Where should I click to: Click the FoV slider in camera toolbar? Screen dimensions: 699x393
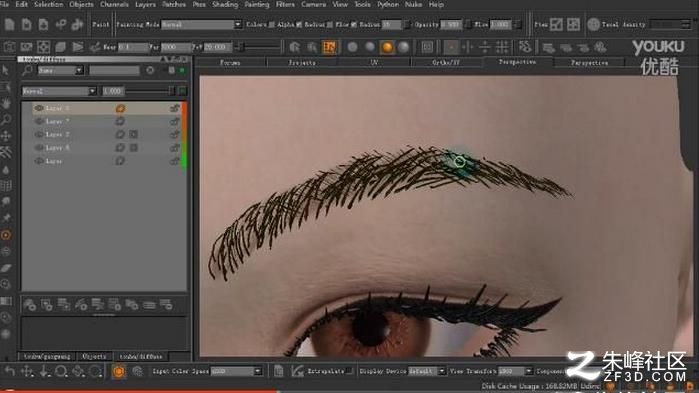tap(260, 47)
